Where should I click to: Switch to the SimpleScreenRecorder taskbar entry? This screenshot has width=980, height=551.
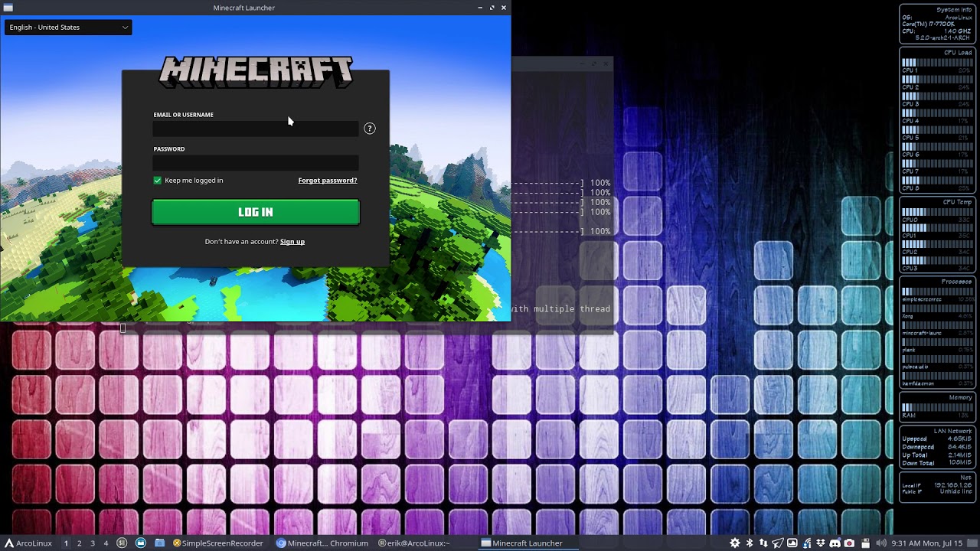coord(218,543)
